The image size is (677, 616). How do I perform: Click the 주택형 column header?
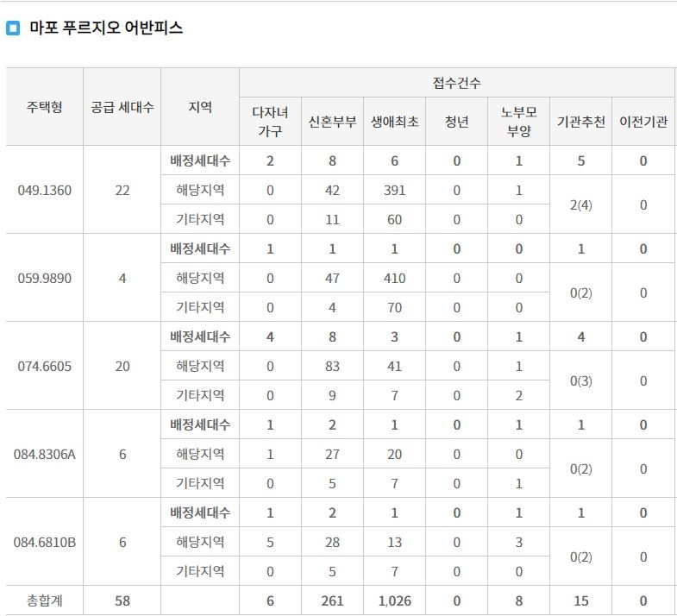click(45, 107)
